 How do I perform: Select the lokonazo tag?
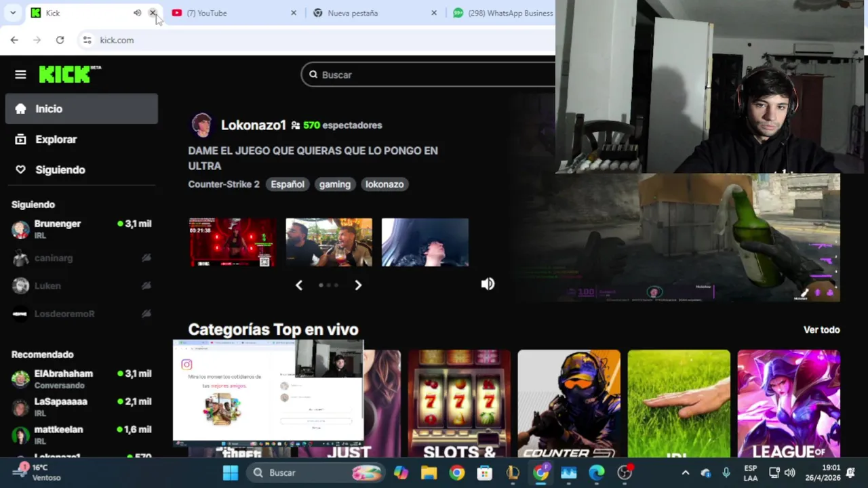click(x=384, y=184)
